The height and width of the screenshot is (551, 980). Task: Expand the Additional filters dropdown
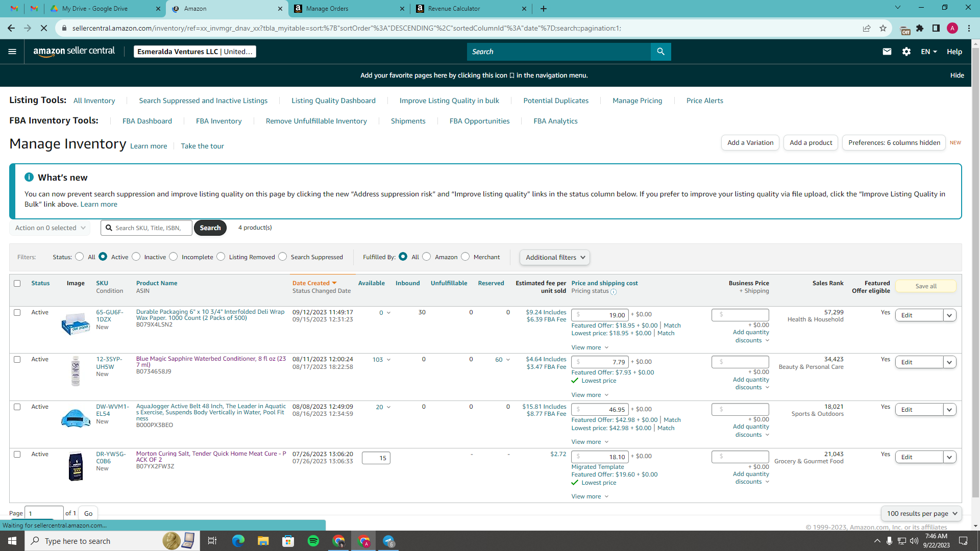[x=555, y=257]
